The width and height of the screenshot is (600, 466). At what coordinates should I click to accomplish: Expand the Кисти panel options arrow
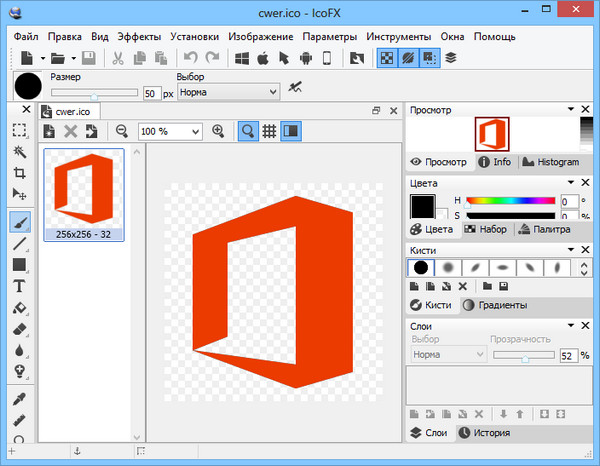coord(571,250)
